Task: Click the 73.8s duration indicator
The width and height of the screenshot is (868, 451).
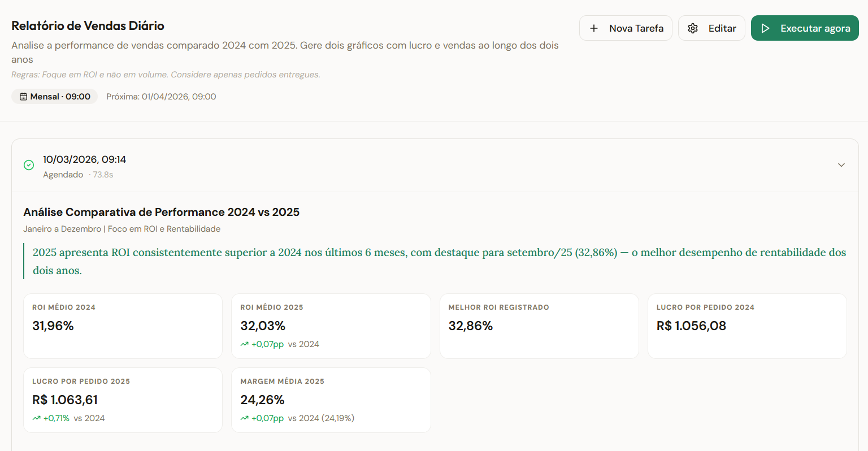Action: tap(102, 175)
